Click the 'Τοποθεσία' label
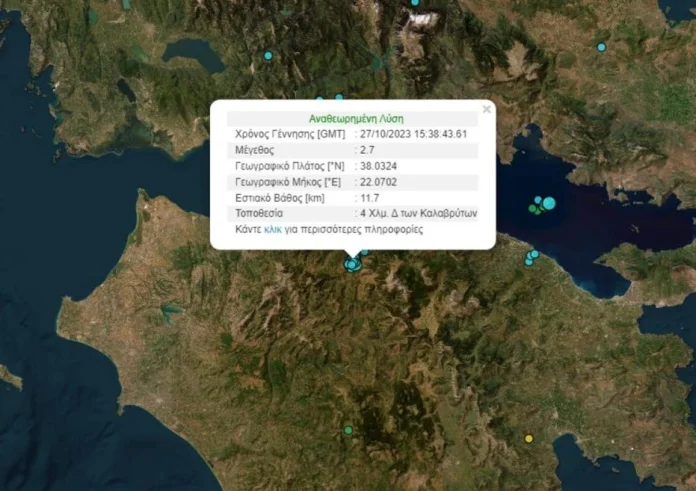 click(259, 214)
